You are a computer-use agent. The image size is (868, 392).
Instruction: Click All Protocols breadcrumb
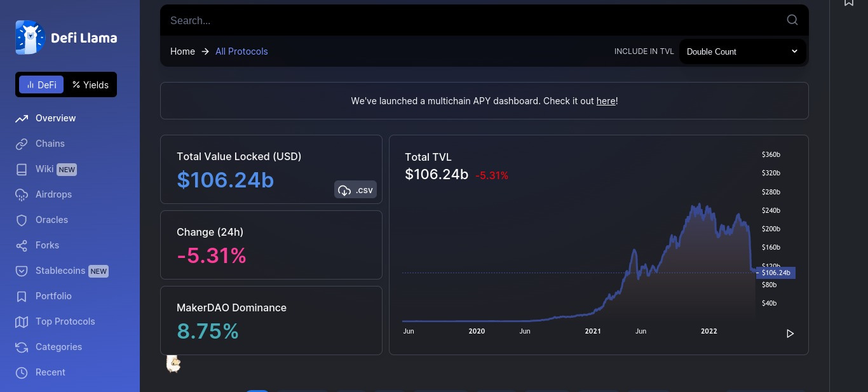click(241, 51)
